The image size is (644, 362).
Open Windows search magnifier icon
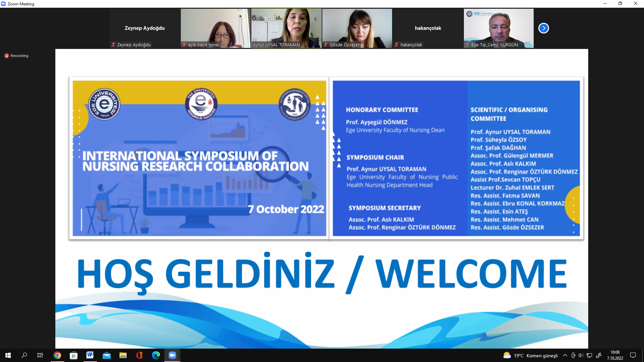24,355
